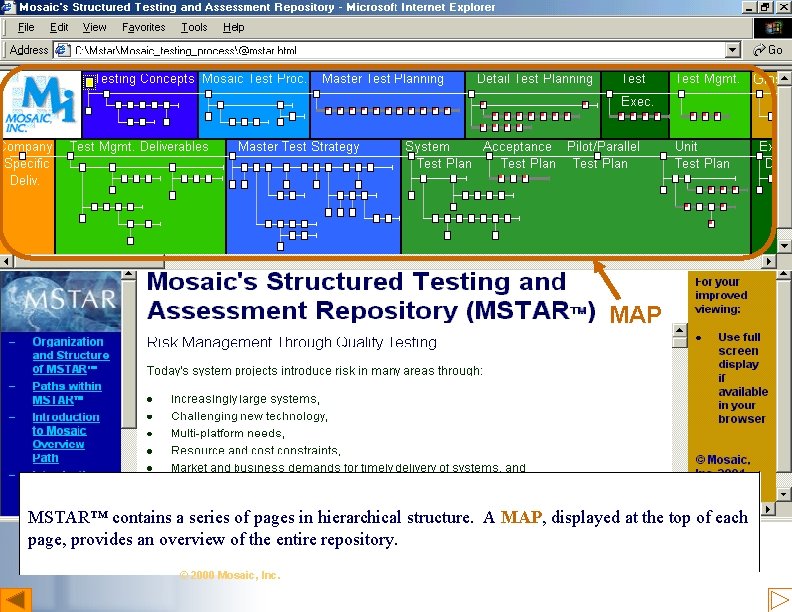Click the MSTAR globe banner image
This screenshot has width=792, height=612.
[x=61, y=301]
